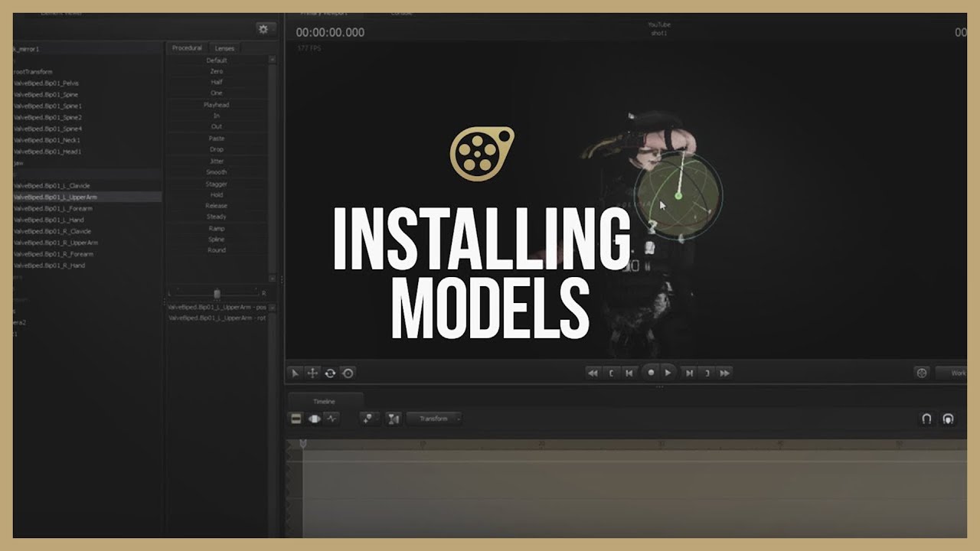Select ValveBiped.Bip01_L_UpperArm - pos channel
Screen dimensions: 980x551
click(217, 307)
